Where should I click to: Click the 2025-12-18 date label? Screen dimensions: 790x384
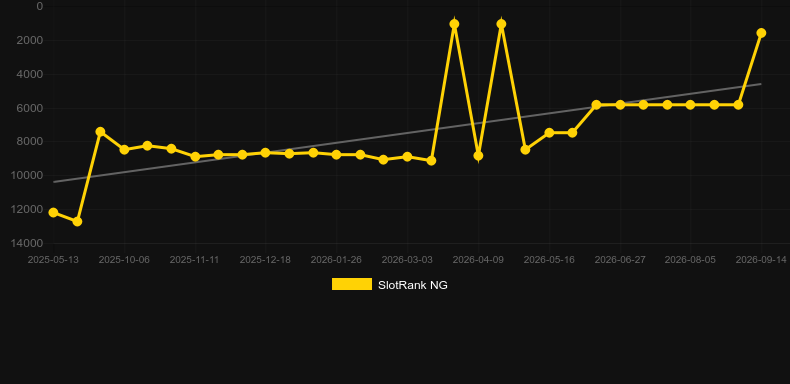[265, 260]
